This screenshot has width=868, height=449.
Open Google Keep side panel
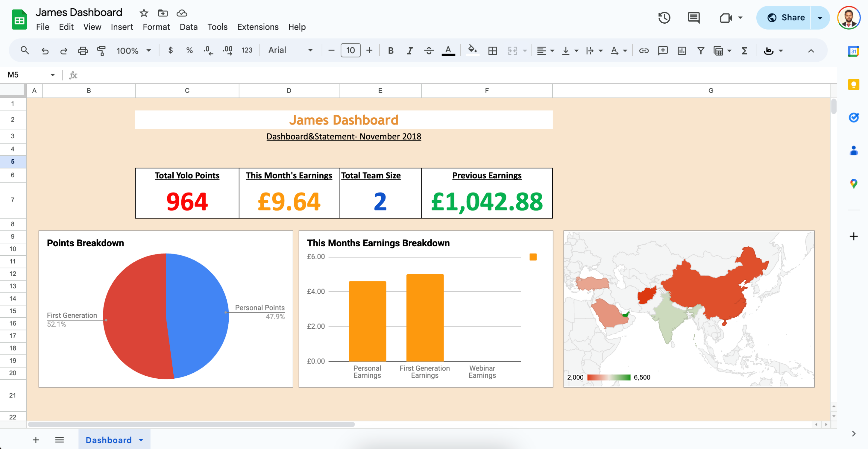click(x=853, y=84)
